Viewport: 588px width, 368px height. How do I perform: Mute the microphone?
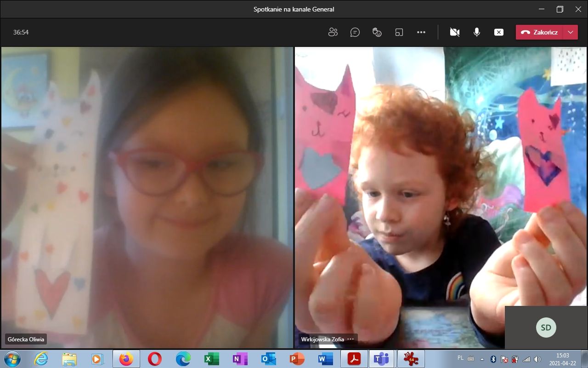(x=477, y=32)
